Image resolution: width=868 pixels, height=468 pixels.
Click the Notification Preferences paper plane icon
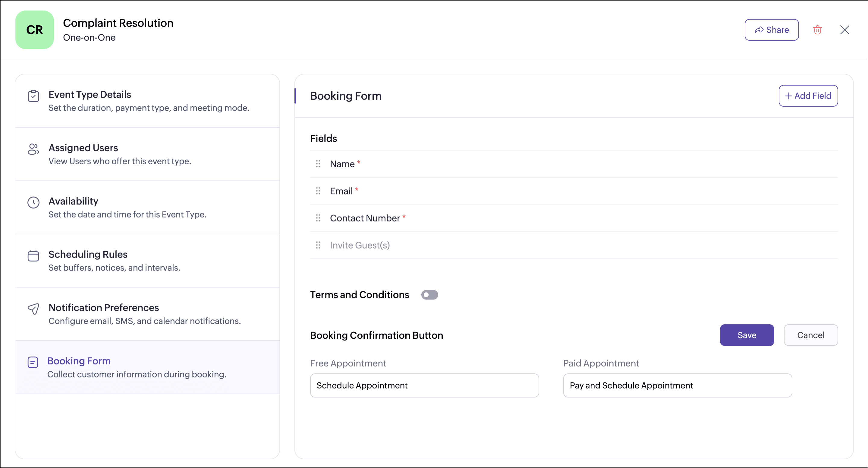[x=33, y=309]
